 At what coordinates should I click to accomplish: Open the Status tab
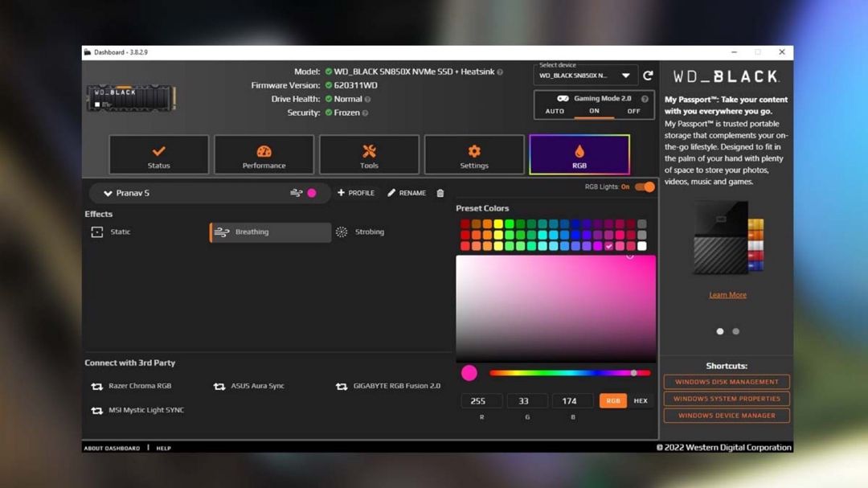[x=159, y=155]
